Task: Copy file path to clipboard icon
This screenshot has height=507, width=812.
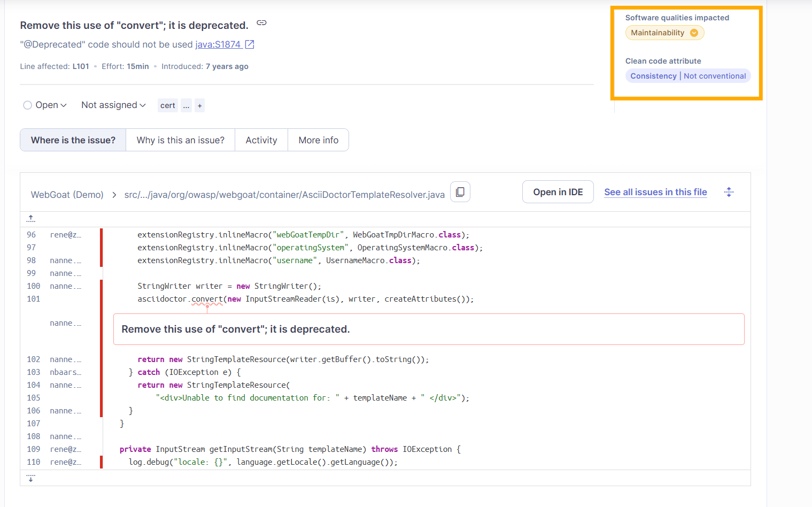Action: [460, 192]
